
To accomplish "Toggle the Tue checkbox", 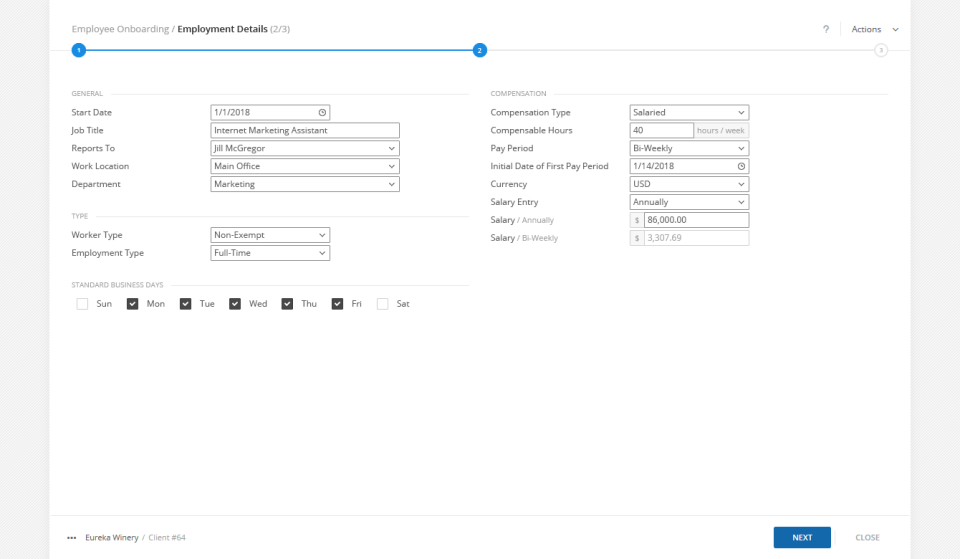I will (186, 304).
